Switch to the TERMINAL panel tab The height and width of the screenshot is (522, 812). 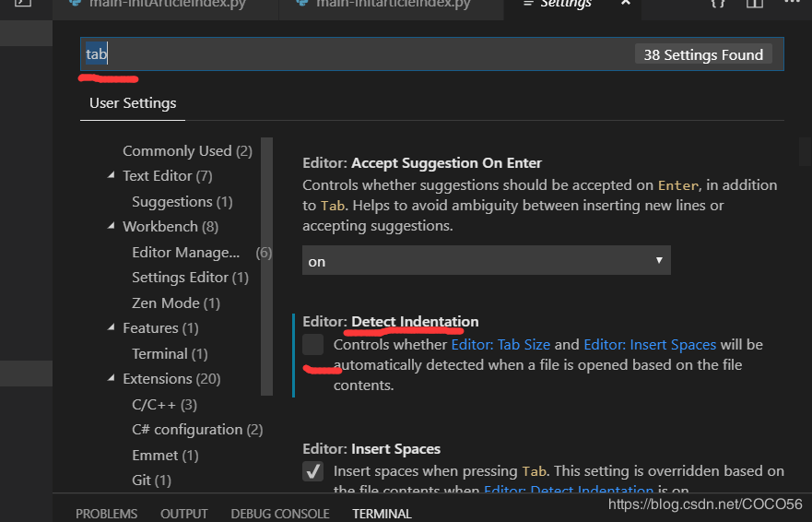point(382,514)
